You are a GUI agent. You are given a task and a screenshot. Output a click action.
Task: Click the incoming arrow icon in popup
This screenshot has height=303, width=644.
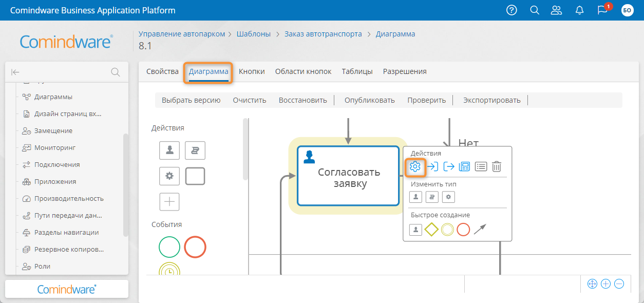point(432,166)
